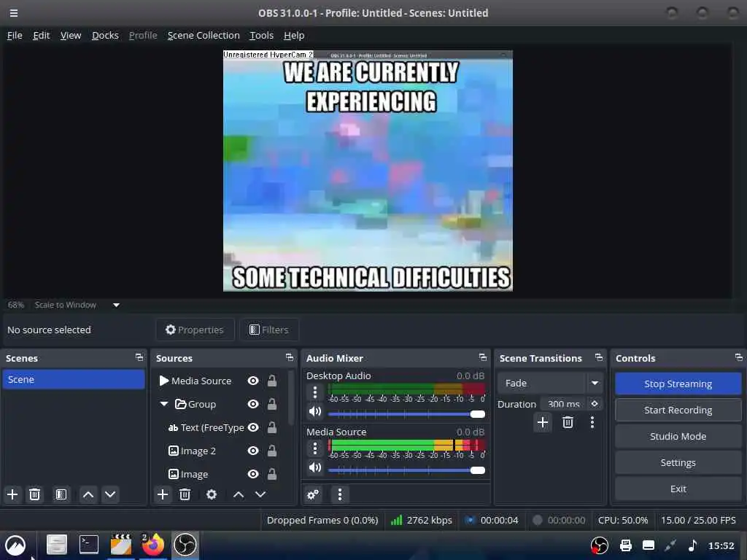Open the Scene Collection menu
This screenshot has width=747, height=560.
(204, 35)
